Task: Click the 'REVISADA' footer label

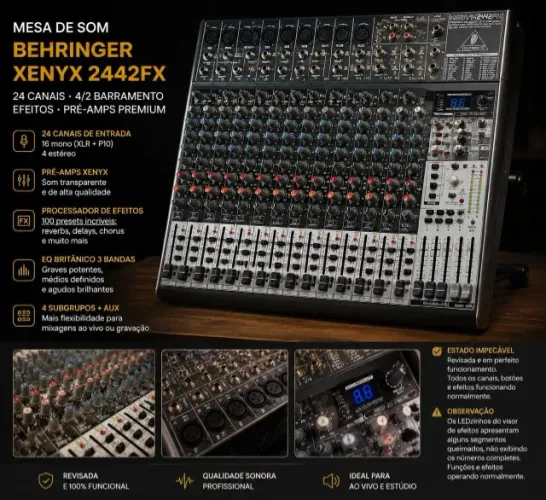Action: 80,476
